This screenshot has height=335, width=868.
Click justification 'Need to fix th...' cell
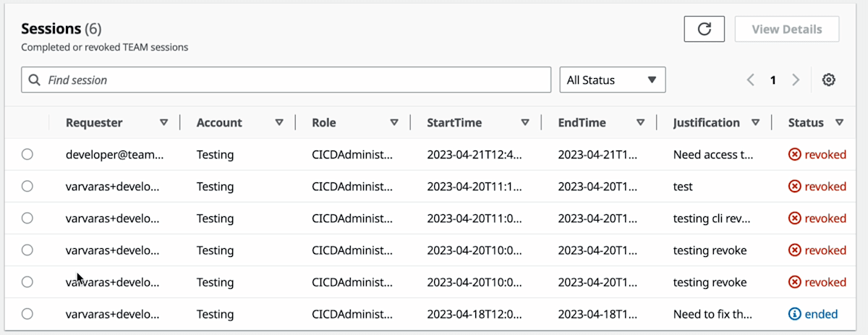pyautogui.click(x=713, y=314)
